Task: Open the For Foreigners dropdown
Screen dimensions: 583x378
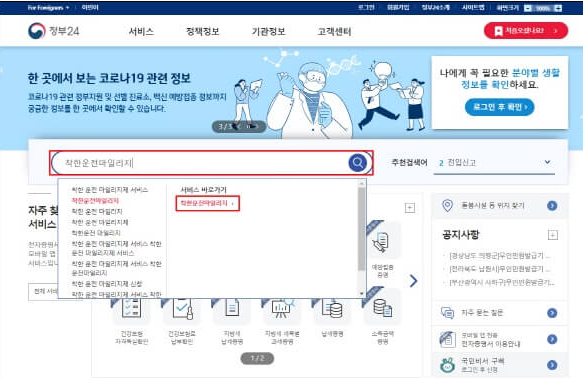Action: 48,7
